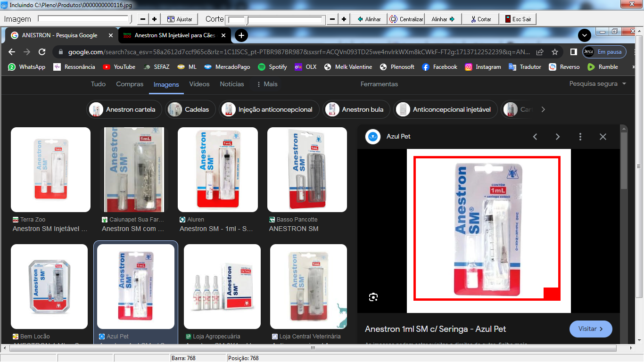
Task: Show more filter chips with right chevron
Action: [x=543, y=109]
